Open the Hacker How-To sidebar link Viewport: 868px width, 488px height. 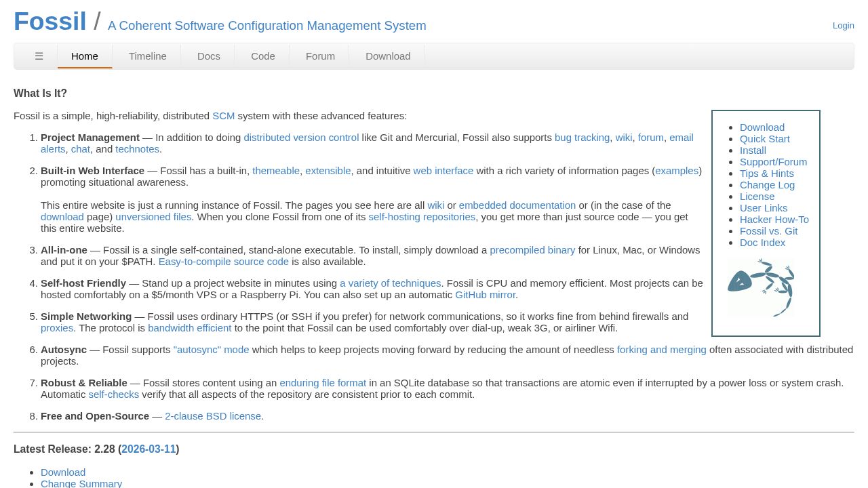774,220
